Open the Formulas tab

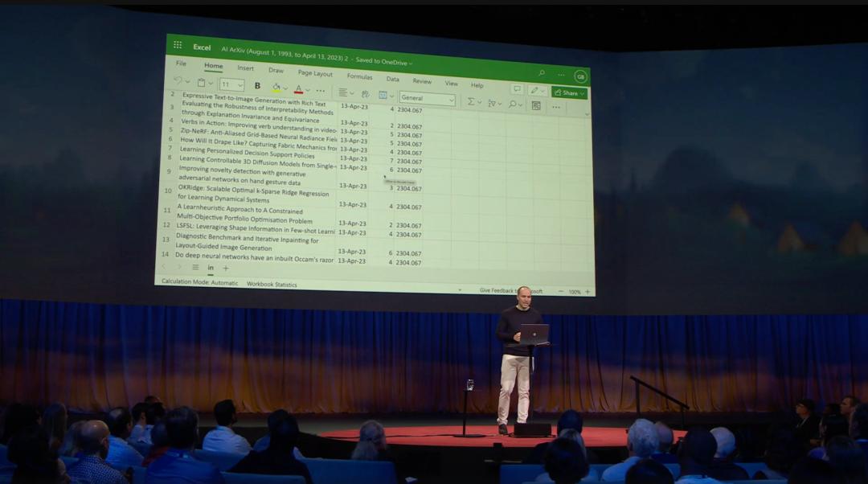(x=359, y=76)
